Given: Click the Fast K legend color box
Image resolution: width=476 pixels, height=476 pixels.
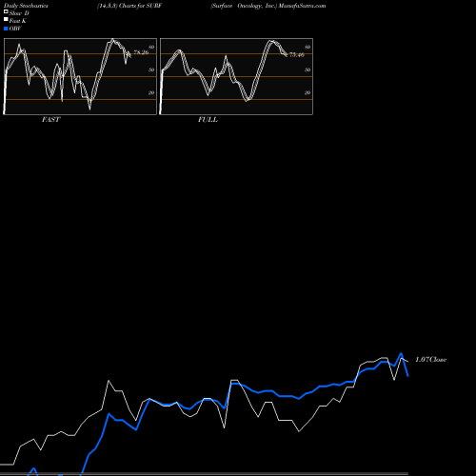Looking at the screenshot, I should coord(6,19).
